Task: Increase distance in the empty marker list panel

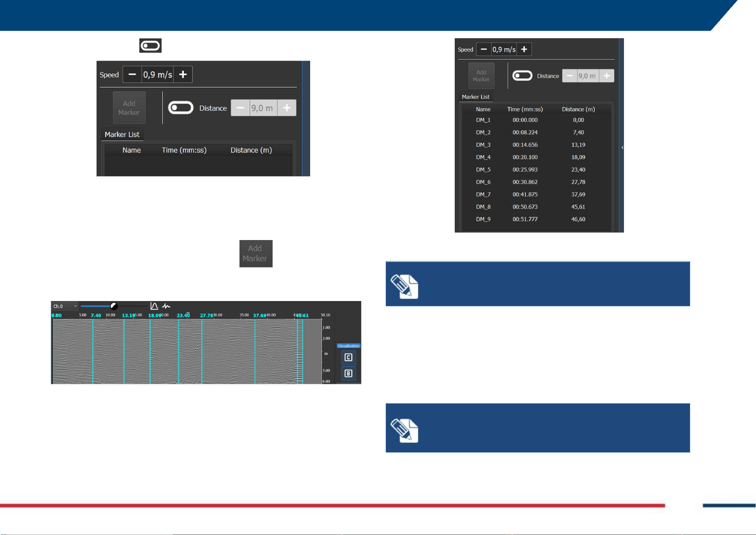Action: point(287,108)
